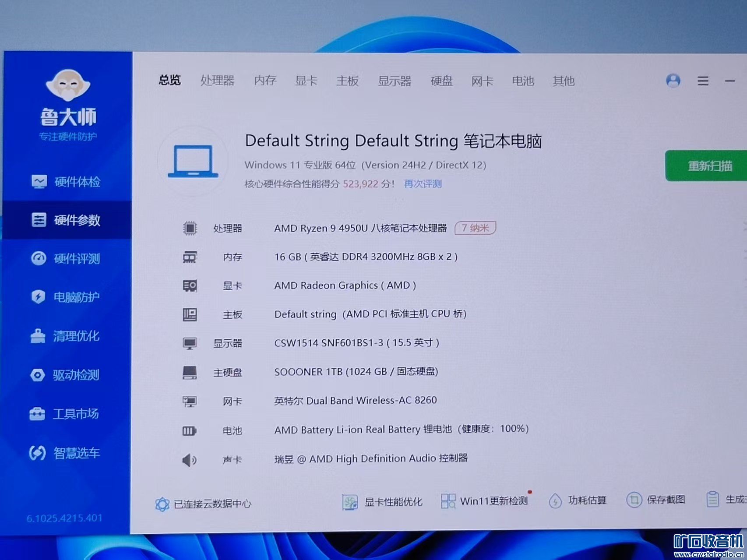Image resolution: width=747 pixels, height=560 pixels.
Task: Click the laptop computer icon
Action: [193, 162]
